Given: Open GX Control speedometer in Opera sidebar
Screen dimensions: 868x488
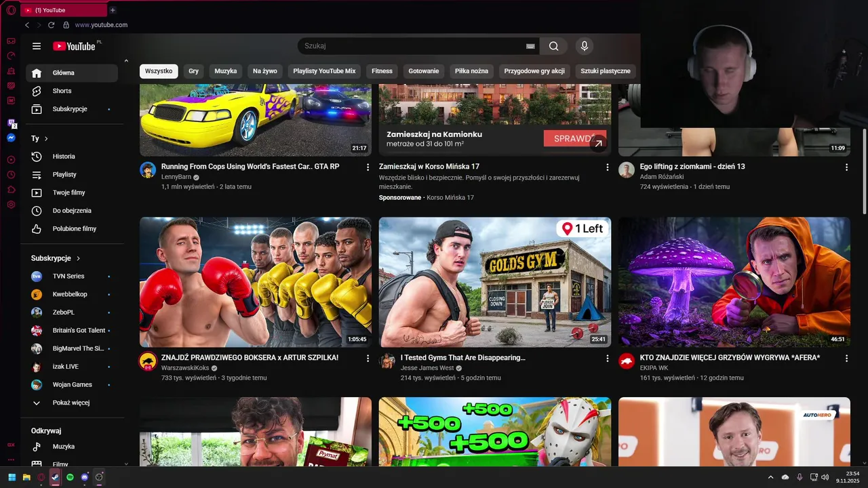Looking at the screenshot, I should click(x=11, y=56).
